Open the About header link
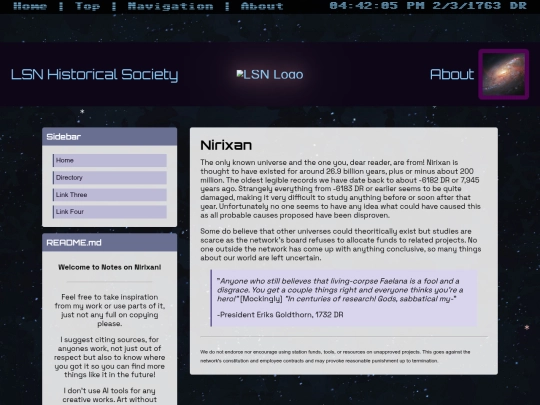The width and height of the screenshot is (540, 405). click(x=452, y=74)
